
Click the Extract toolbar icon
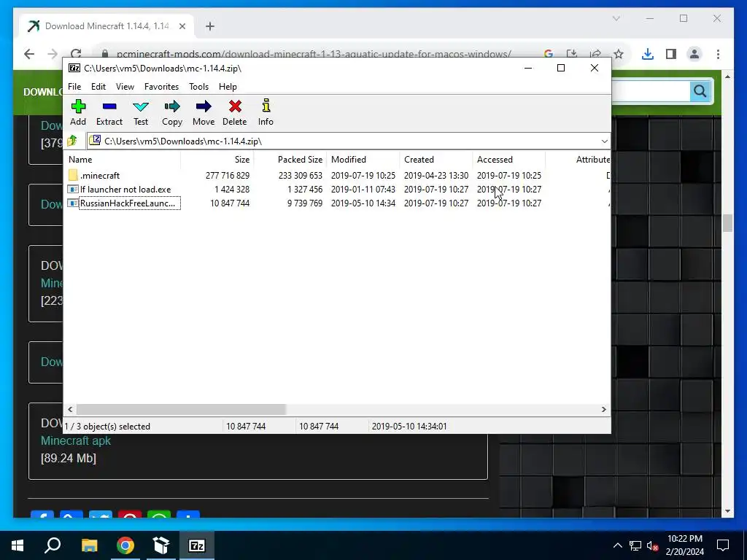(109, 106)
